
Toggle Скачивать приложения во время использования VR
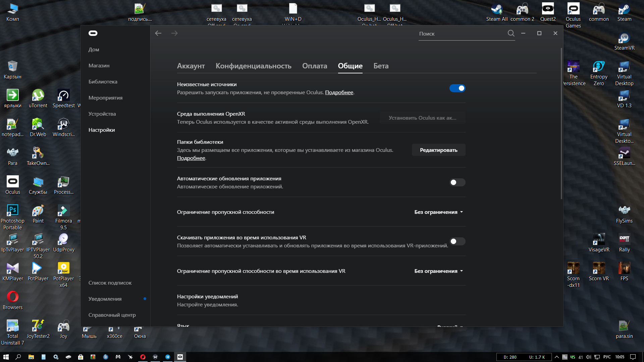click(457, 241)
